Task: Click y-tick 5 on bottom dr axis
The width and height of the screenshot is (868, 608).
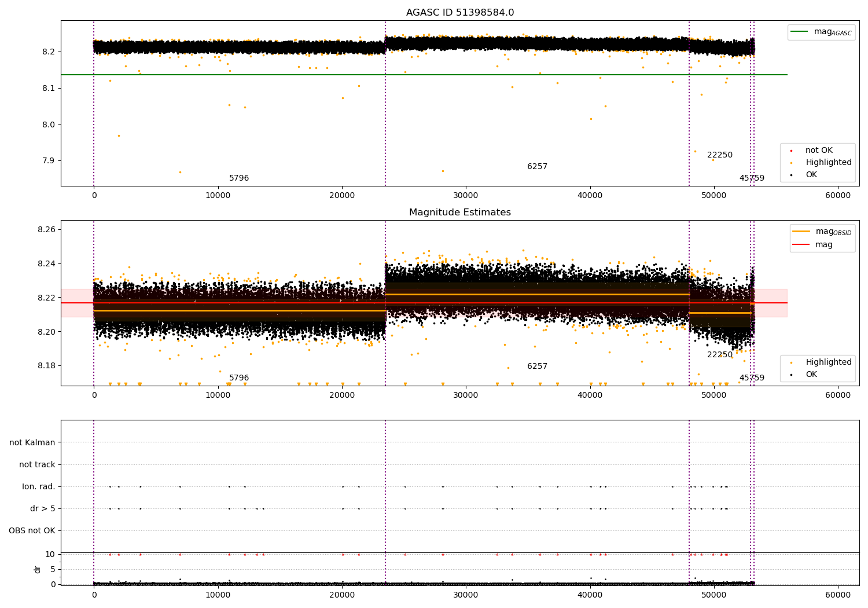Action: click(x=53, y=570)
